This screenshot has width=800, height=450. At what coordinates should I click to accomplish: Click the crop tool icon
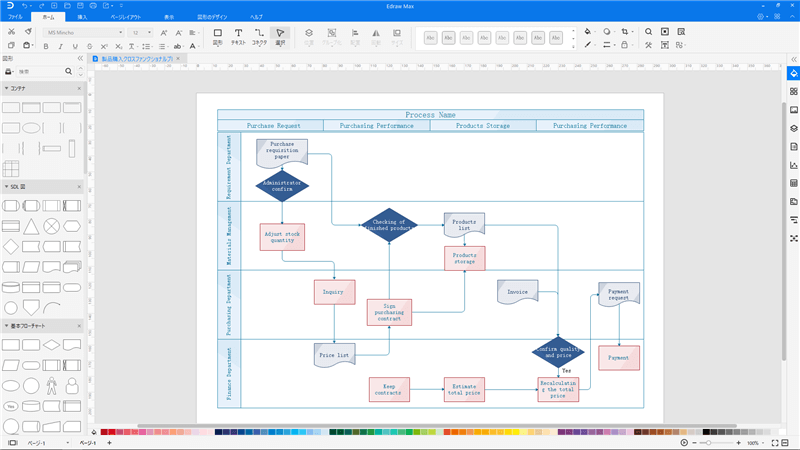624,32
